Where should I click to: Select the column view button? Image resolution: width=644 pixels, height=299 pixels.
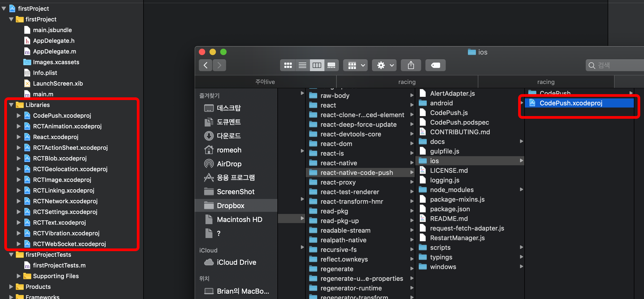click(x=317, y=65)
